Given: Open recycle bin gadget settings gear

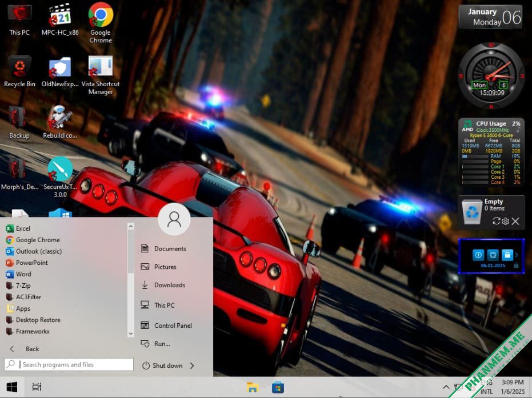Looking at the screenshot, I should [x=505, y=221].
